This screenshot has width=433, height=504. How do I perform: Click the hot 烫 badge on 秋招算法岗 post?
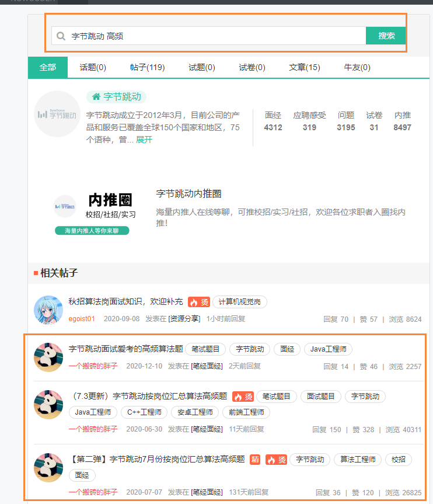point(199,302)
